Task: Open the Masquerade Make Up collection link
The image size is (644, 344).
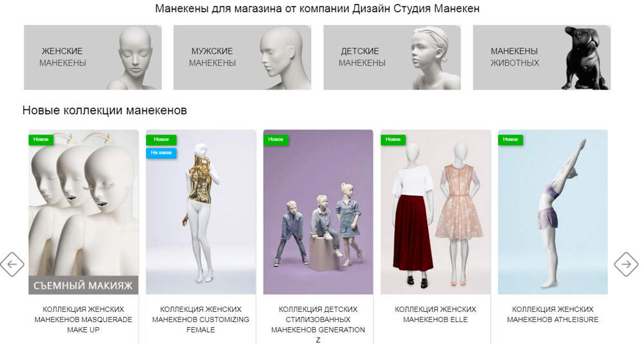Action: point(83,320)
